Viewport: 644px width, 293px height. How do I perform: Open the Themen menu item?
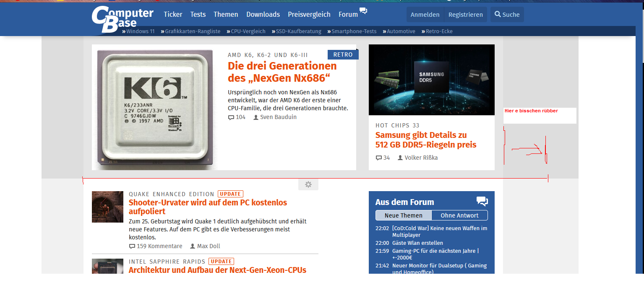point(226,14)
